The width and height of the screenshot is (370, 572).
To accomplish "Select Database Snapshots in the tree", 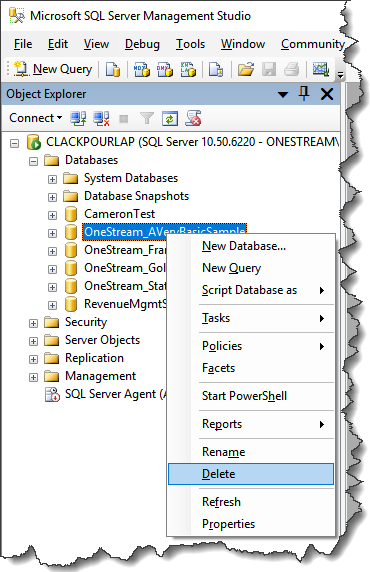I will click(x=136, y=196).
